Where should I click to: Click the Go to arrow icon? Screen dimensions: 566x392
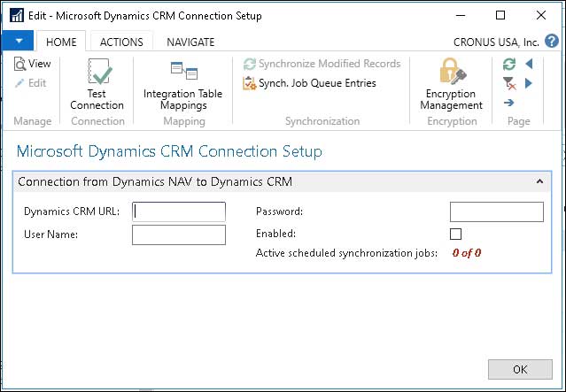point(509,103)
